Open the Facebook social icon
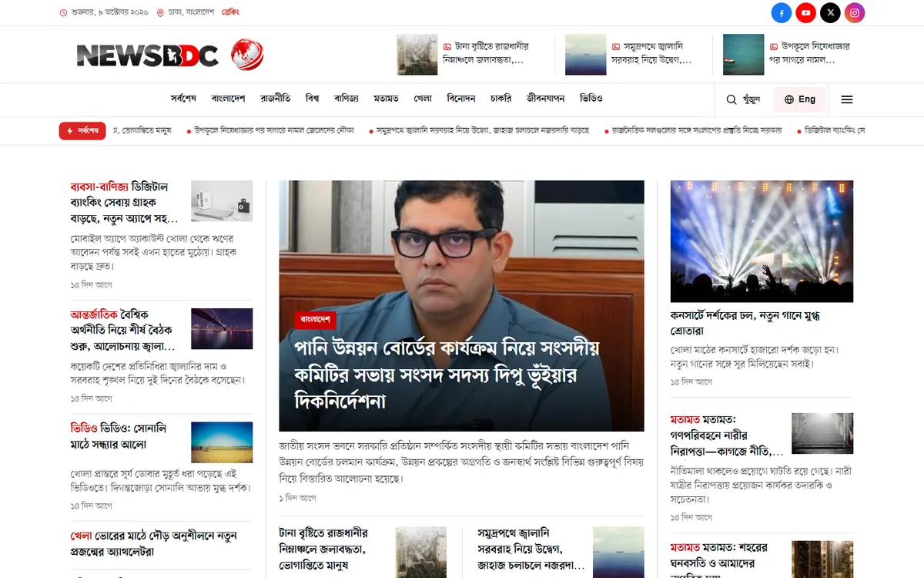The image size is (924, 578). pyautogui.click(x=782, y=13)
